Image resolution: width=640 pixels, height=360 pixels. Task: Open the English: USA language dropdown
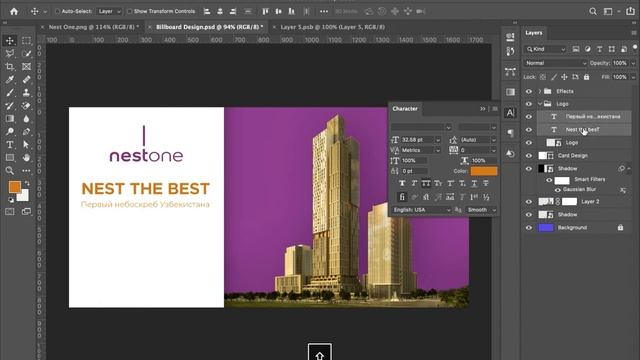coord(421,210)
